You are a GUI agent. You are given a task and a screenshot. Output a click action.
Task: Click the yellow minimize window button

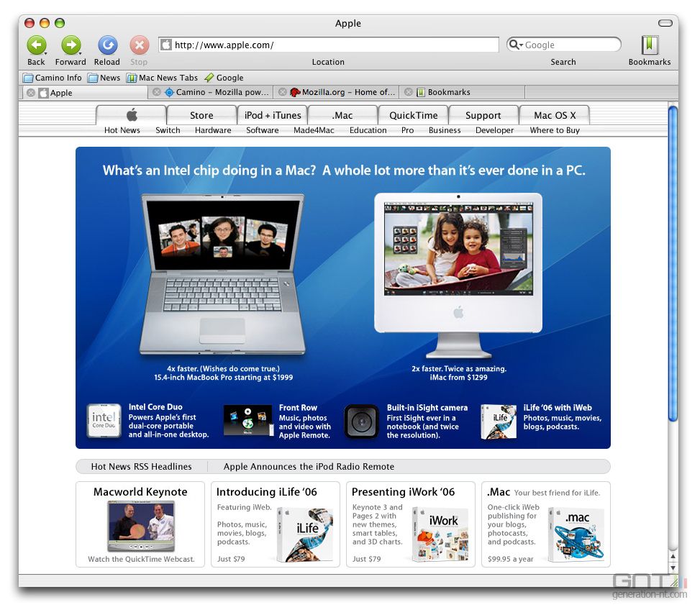point(45,23)
